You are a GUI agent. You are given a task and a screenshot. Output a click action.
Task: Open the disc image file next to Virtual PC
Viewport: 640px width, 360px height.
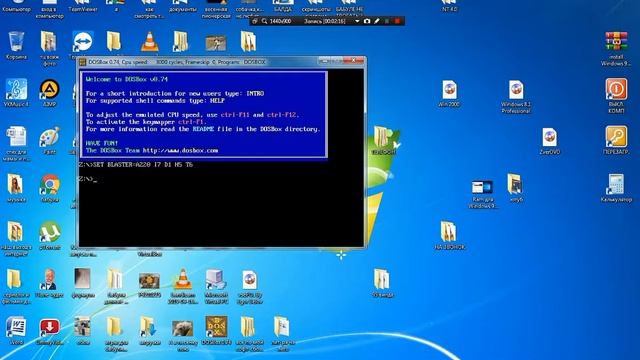pos(249,280)
